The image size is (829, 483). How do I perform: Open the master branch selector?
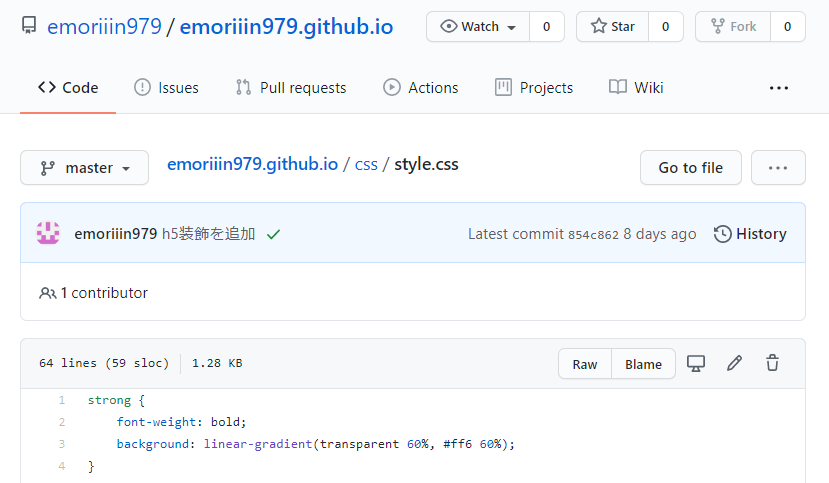click(85, 168)
